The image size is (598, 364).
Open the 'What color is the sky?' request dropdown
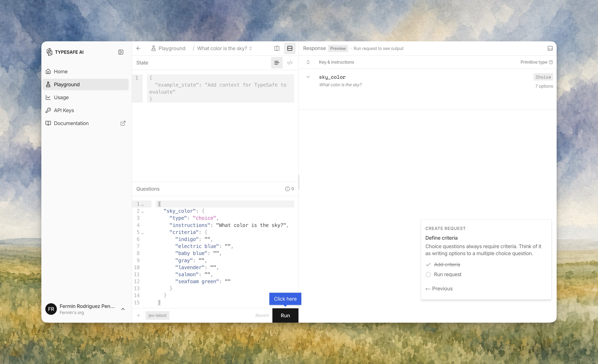[225, 48]
